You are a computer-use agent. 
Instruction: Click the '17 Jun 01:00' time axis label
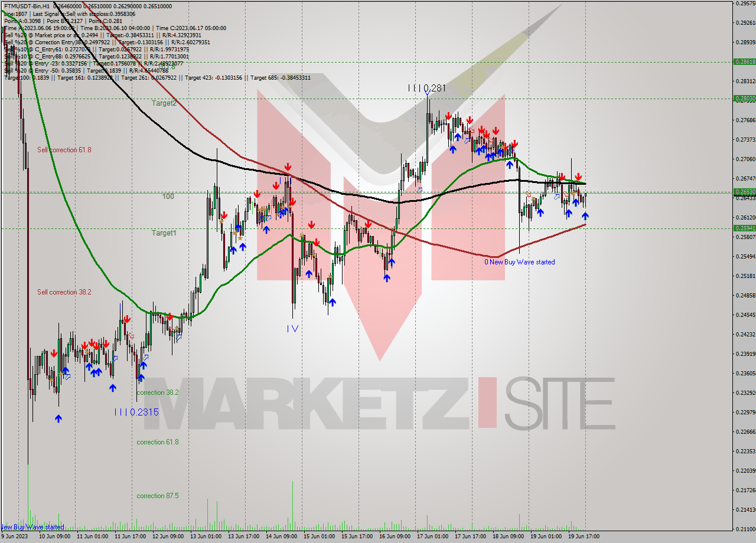pyautogui.click(x=434, y=537)
